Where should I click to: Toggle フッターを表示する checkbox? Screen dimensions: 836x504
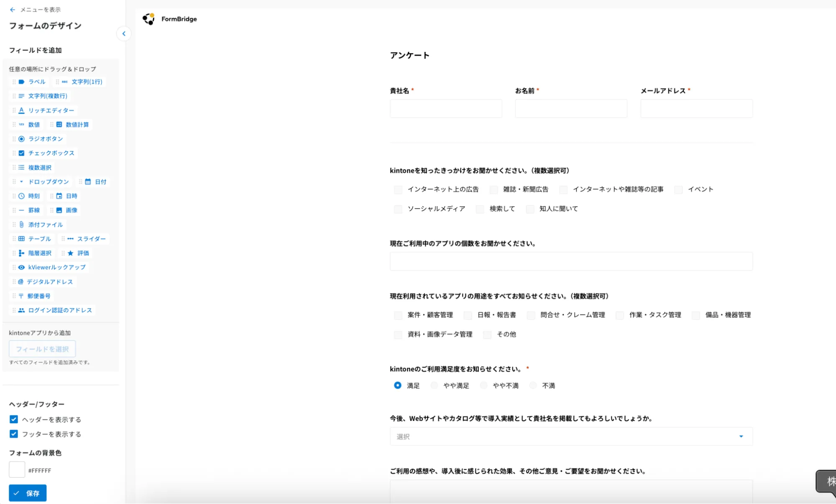point(14,434)
